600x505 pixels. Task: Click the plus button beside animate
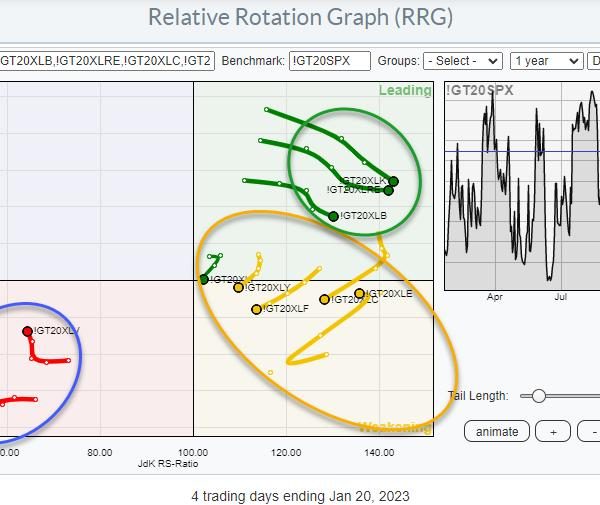click(553, 431)
